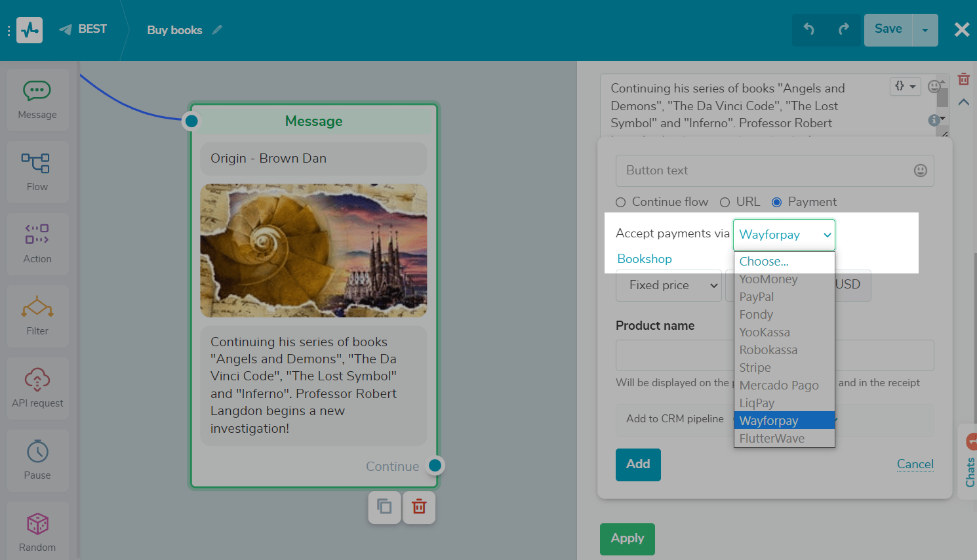This screenshot has width=977, height=560.
Task: Insert a Pause element
Action: point(37,452)
